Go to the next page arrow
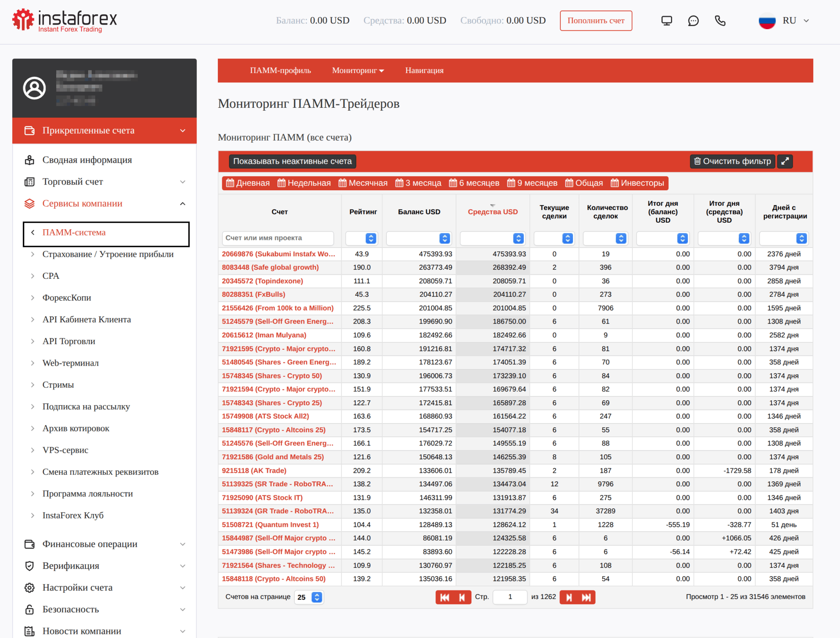Viewport: 840px width, 638px height. coord(569,597)
